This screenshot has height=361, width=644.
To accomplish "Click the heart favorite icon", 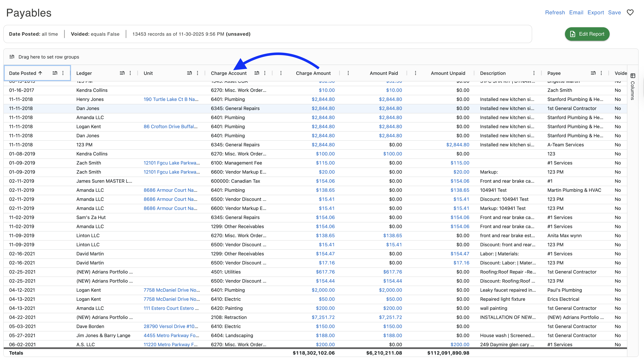I will click(x=630, y=12).
